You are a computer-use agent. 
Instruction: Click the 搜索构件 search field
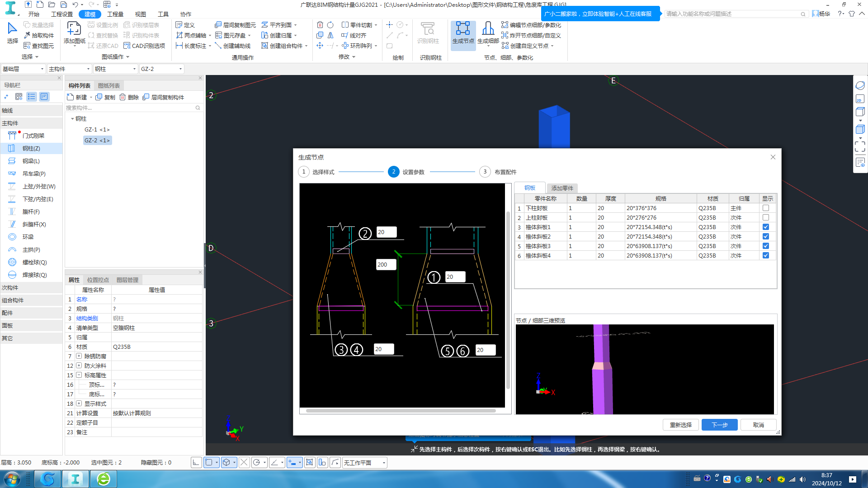point(133,108)
